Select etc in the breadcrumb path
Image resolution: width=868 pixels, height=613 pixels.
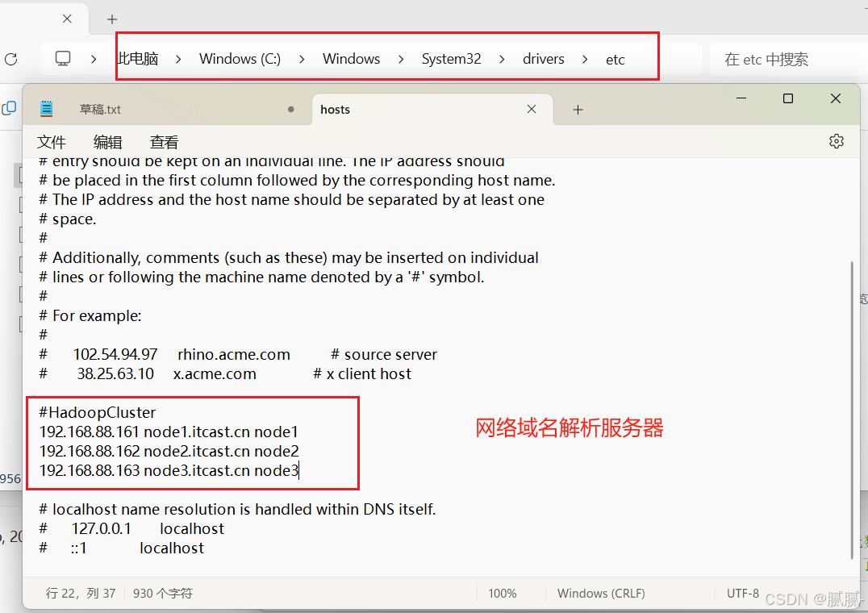[x=615, y=58]
